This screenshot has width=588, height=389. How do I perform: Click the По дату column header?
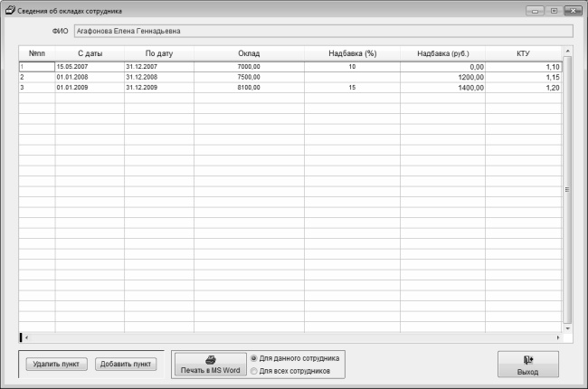click(x=159, y=53)
